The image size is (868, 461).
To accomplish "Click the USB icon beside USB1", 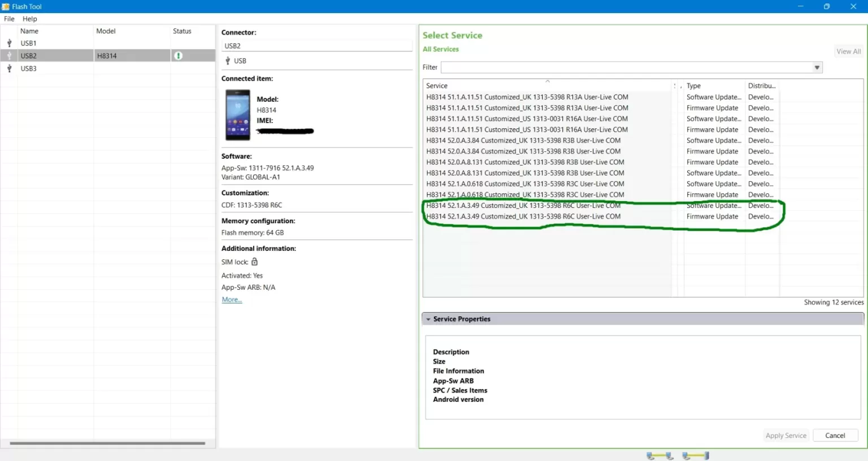I will (9, 43).
